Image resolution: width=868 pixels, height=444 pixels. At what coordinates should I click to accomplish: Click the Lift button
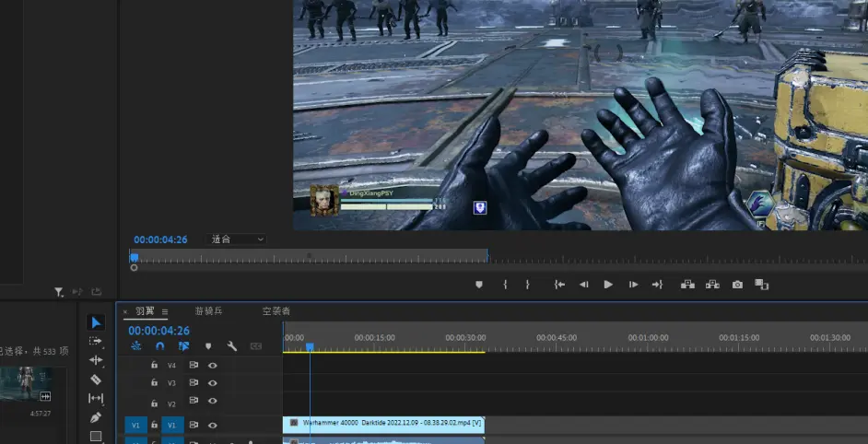pos(687,285)
